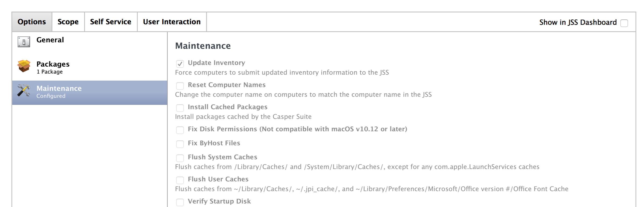Check the Fix Disk Permissions box
The image size is (644, 207).
point(180,130)
